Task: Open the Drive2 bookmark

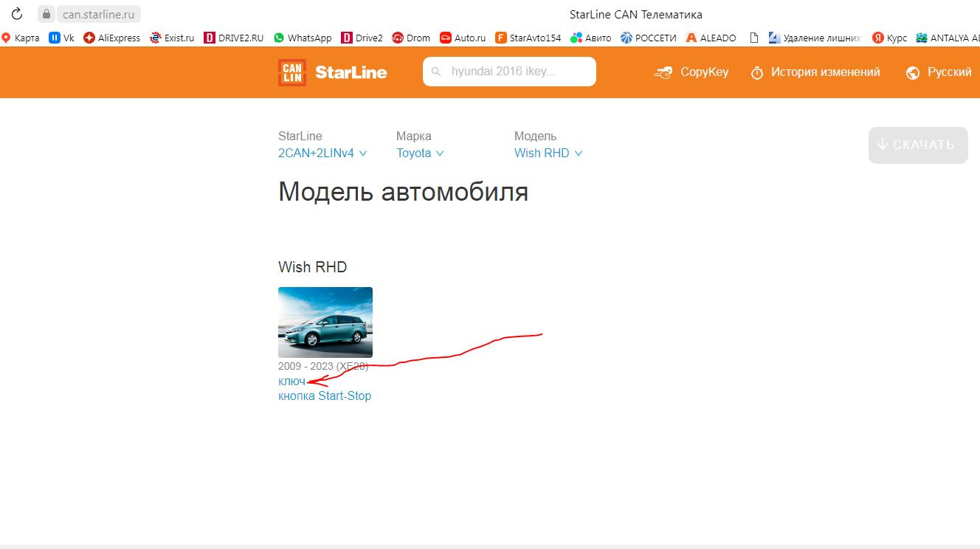Action: pos(362,38)
